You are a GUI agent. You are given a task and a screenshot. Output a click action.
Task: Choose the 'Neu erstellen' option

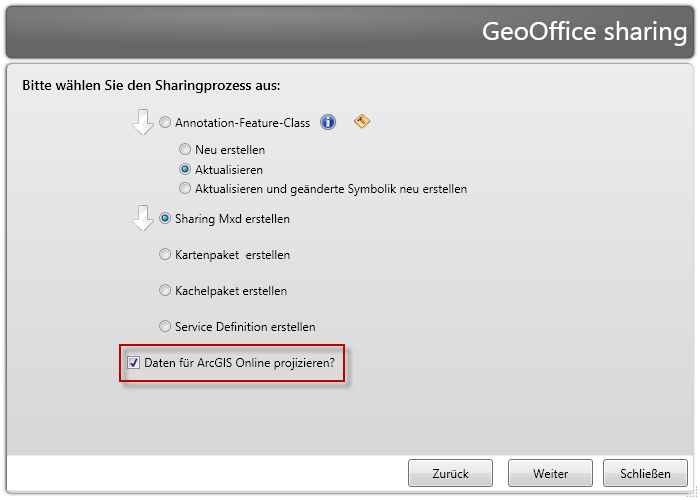coord(185,150)
